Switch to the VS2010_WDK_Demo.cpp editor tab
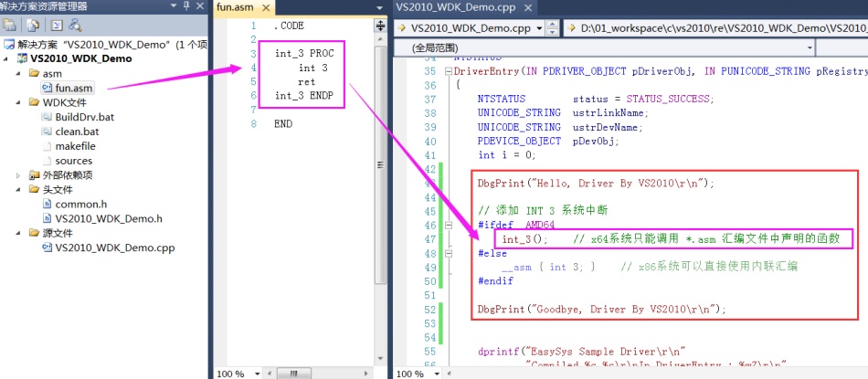 (457, 8)
